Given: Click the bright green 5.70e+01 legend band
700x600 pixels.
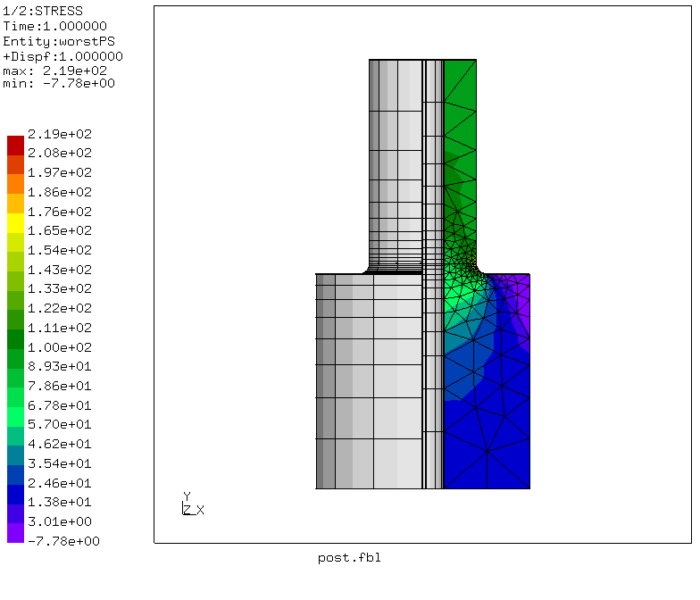Looking at the screenshot, I should click(x=15, y=417).
